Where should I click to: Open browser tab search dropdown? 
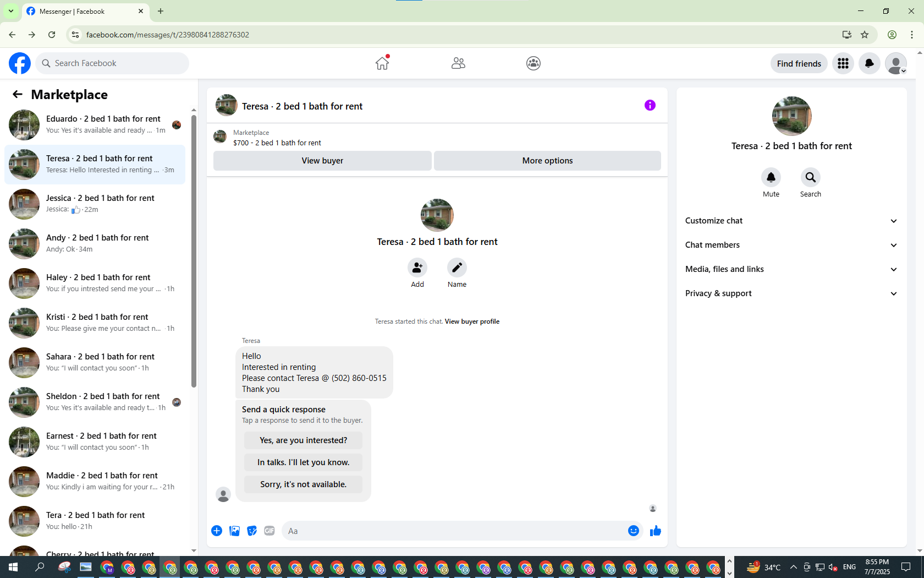point(10,11)
